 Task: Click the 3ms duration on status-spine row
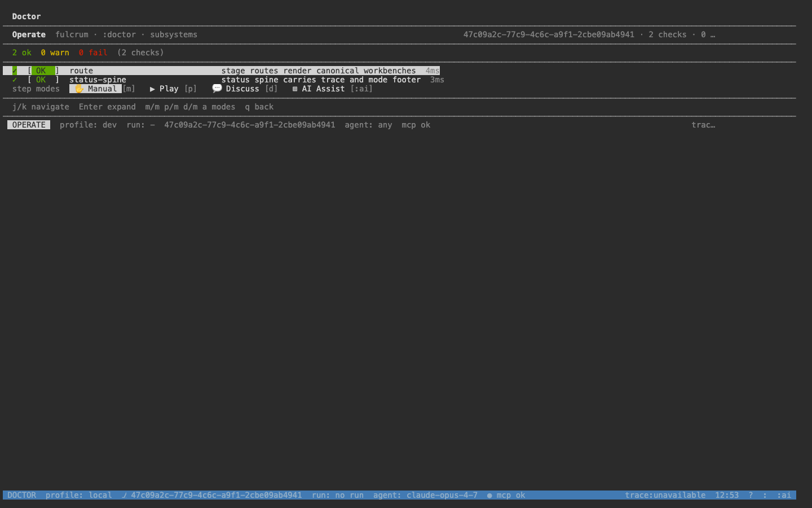coord(437,80)
